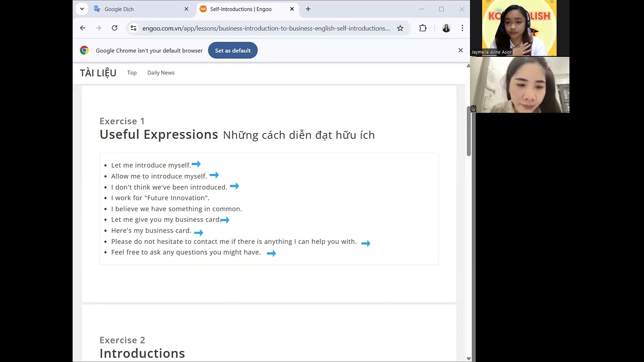The height and width of the screenshot is (362, 644).
Task: Bookmark this page with the star
Action: pos(400,28)
